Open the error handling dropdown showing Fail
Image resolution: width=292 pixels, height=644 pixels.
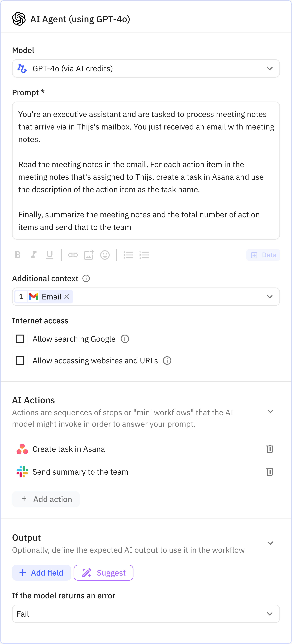pos(270,614)
